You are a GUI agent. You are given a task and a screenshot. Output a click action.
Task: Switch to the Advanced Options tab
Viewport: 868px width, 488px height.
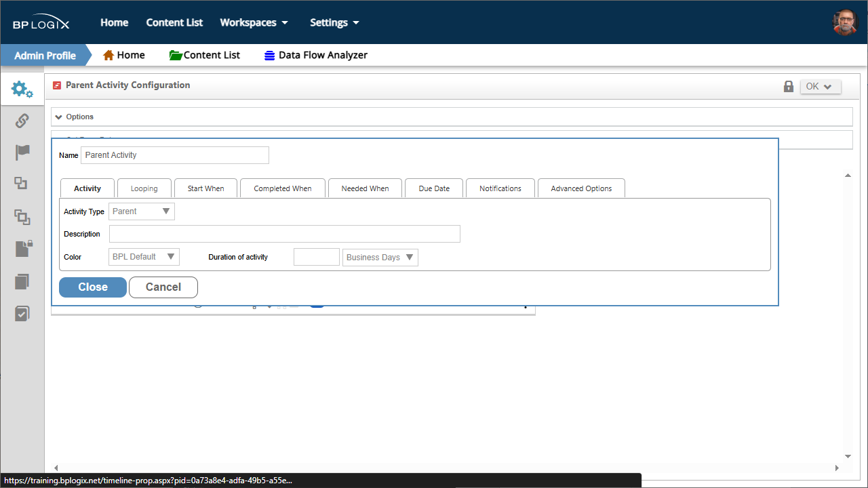point(581,188)
